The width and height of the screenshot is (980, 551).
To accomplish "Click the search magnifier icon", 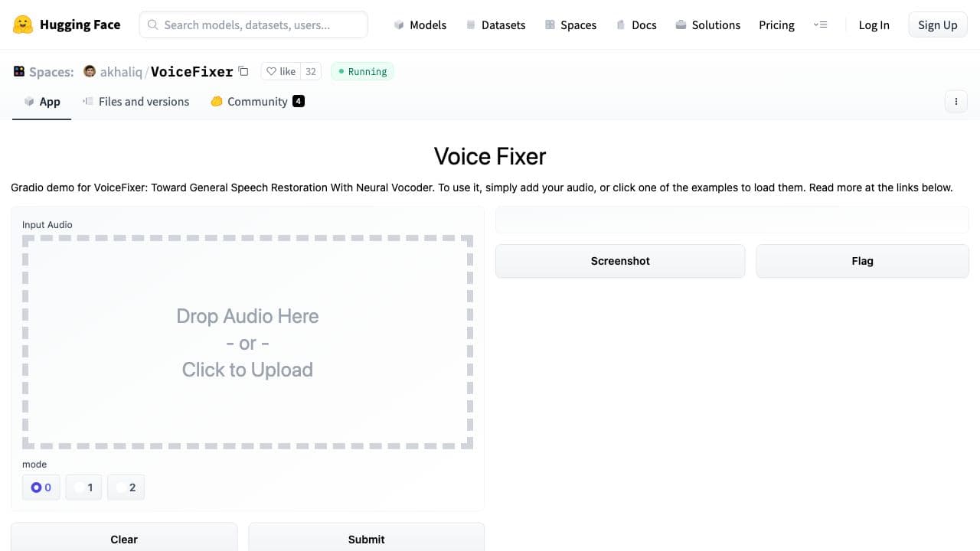I will tap(153, 24).
